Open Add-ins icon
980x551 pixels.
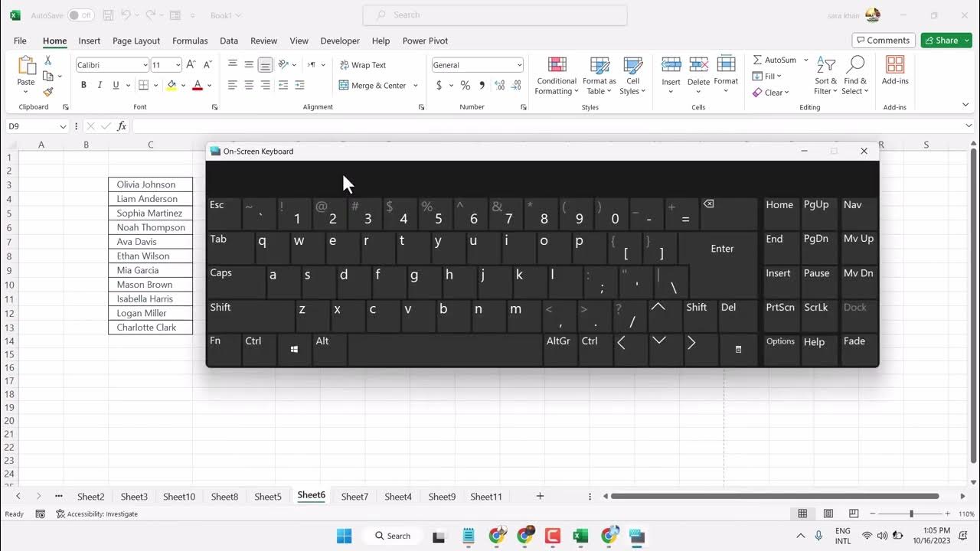click(x=895, y=65)
